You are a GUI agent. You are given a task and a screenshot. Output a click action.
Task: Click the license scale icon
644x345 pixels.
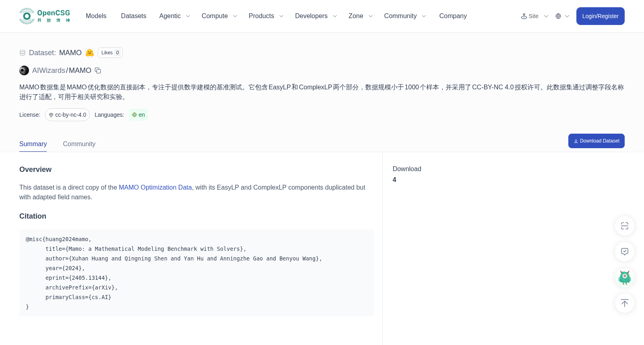pos(51,115)
